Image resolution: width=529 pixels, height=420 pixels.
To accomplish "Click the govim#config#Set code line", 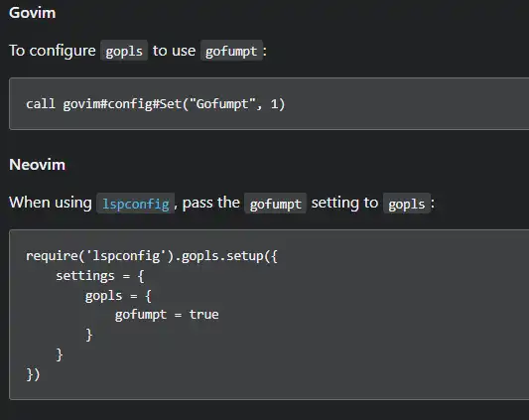I will pyautogui.click(x=156, y=104).
